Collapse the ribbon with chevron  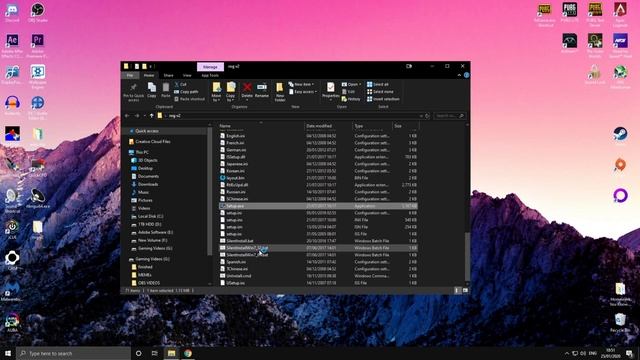(459, 75)
